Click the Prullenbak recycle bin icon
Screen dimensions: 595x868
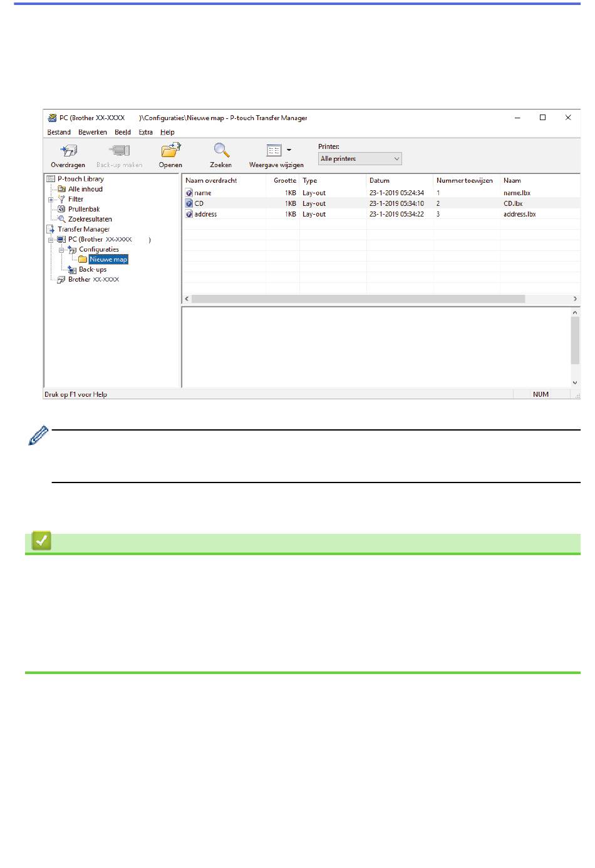tap(61, 209)
